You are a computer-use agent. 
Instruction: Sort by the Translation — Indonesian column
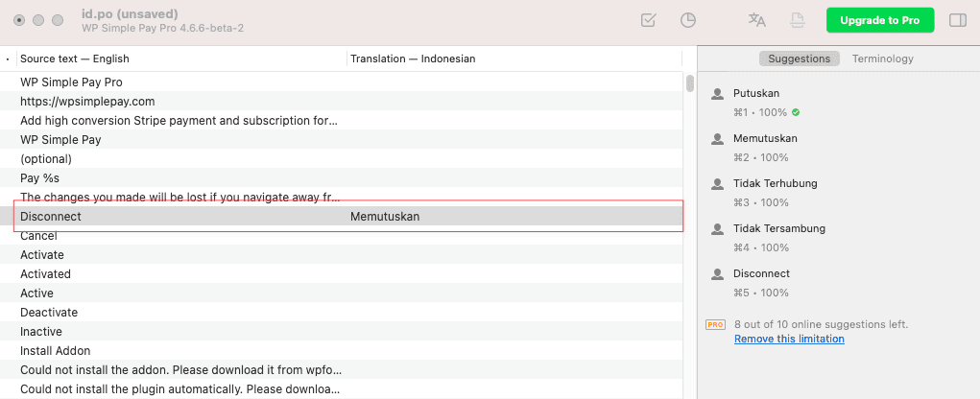pyautogui.click(x=514, y=59)
